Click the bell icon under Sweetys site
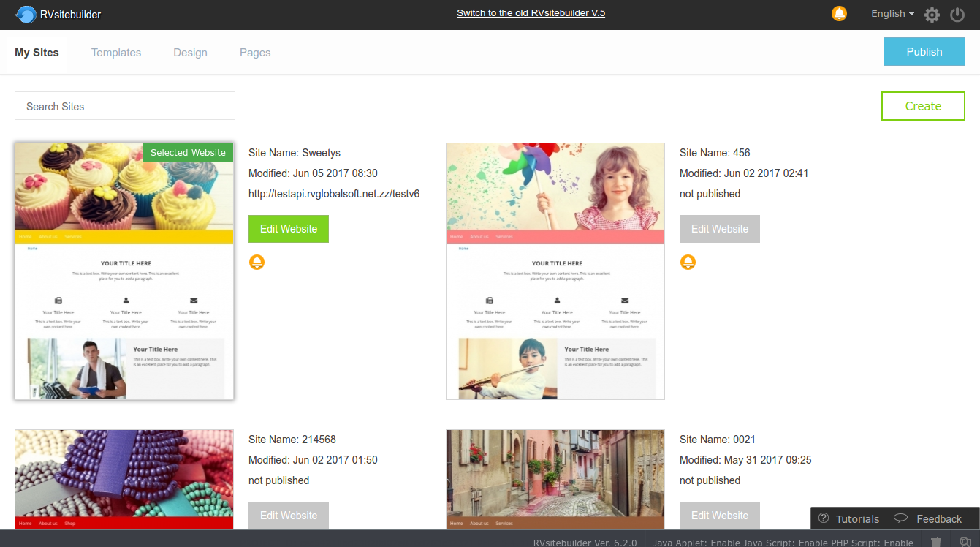 [x=257, y=262]
